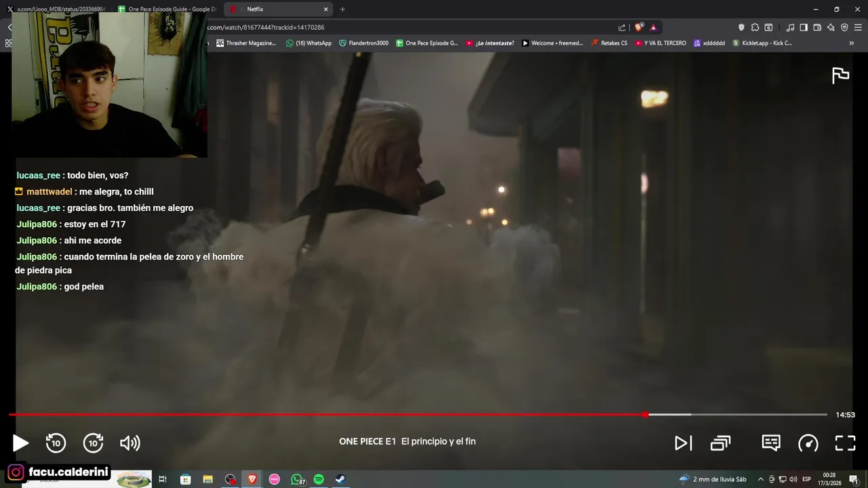Open Spotify from the taskbar
This screenshot has height=488, width=868.
click(319, 479)
